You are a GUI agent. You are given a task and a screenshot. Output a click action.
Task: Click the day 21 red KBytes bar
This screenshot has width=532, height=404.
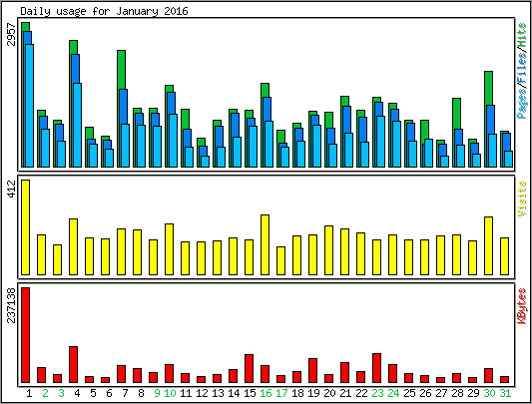coord(344,372)
